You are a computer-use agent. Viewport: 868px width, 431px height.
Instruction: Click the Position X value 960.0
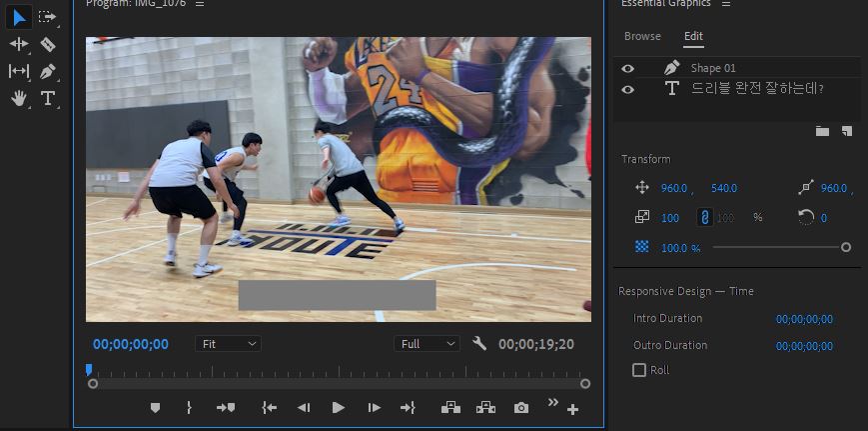pyautogui.click(x=673, y=188)
